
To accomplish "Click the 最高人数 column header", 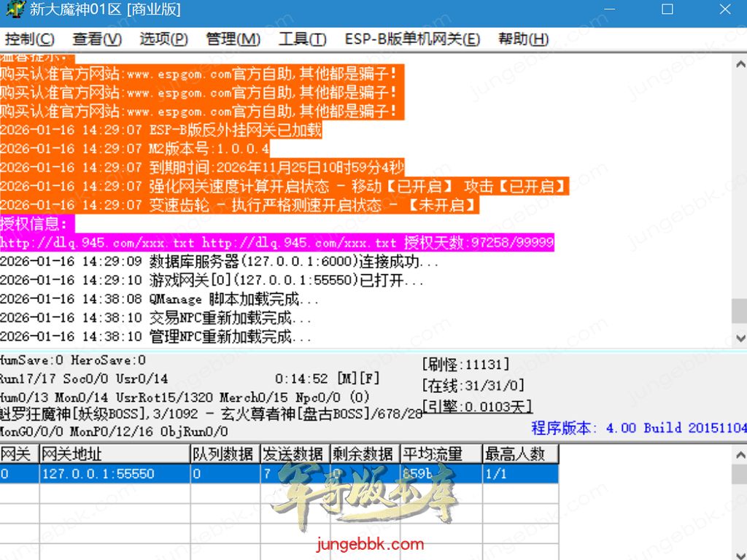I will [x=520, y=454].
